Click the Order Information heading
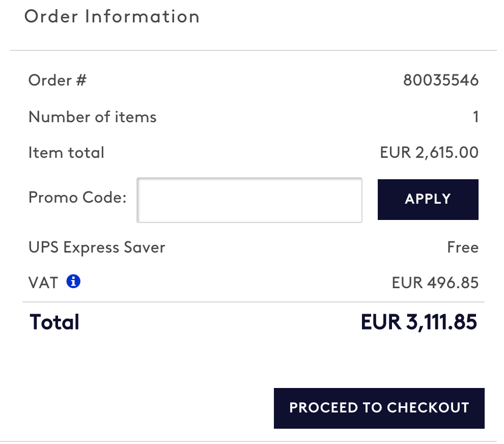 pos(112,16)
